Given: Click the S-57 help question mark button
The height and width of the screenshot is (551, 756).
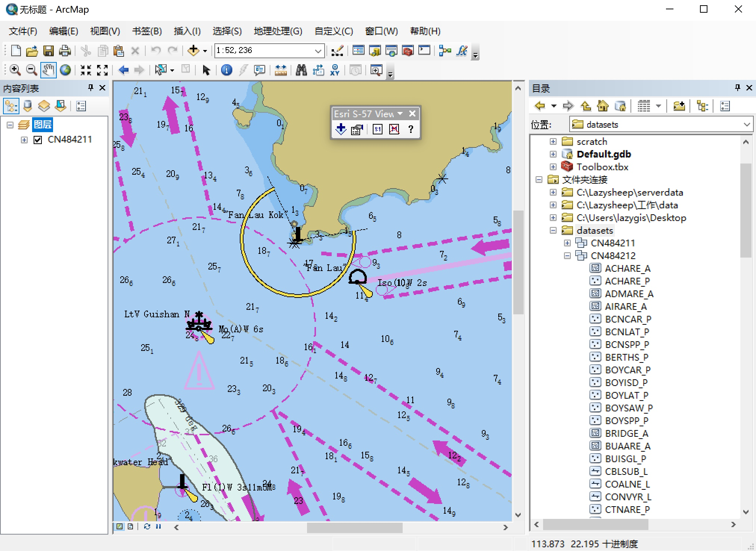Looking at the screenshot, I should click(x=411, y=129).
